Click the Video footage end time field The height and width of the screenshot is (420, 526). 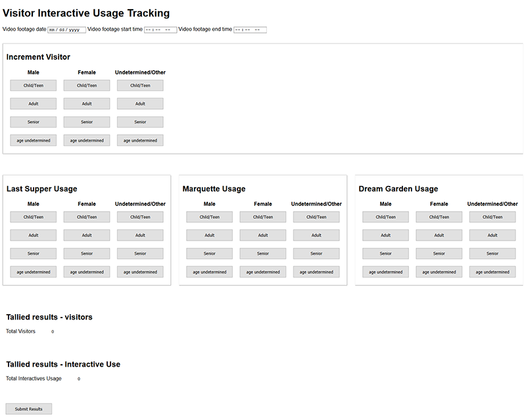[x=250, y=30]
